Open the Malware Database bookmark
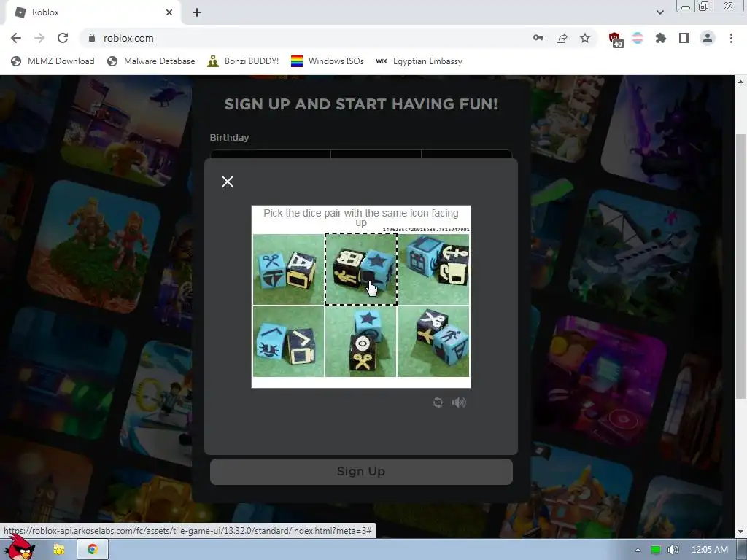 (x=152, y=61)
